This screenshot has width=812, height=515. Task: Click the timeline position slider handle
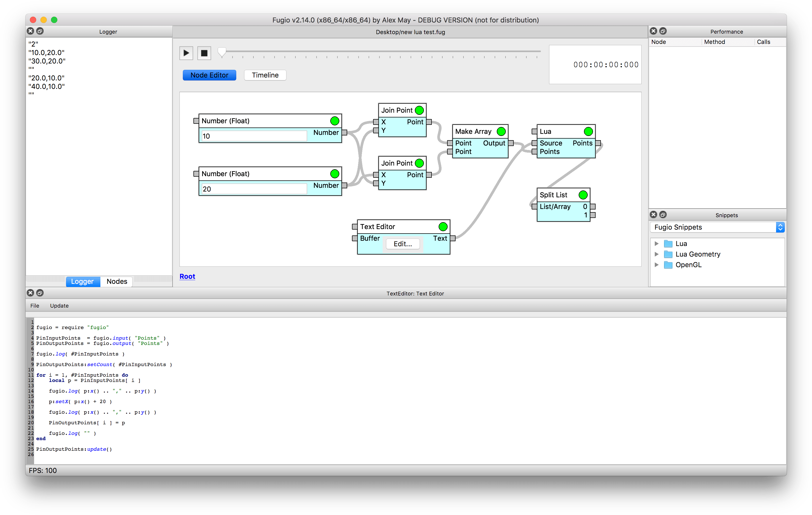(222, 52)
